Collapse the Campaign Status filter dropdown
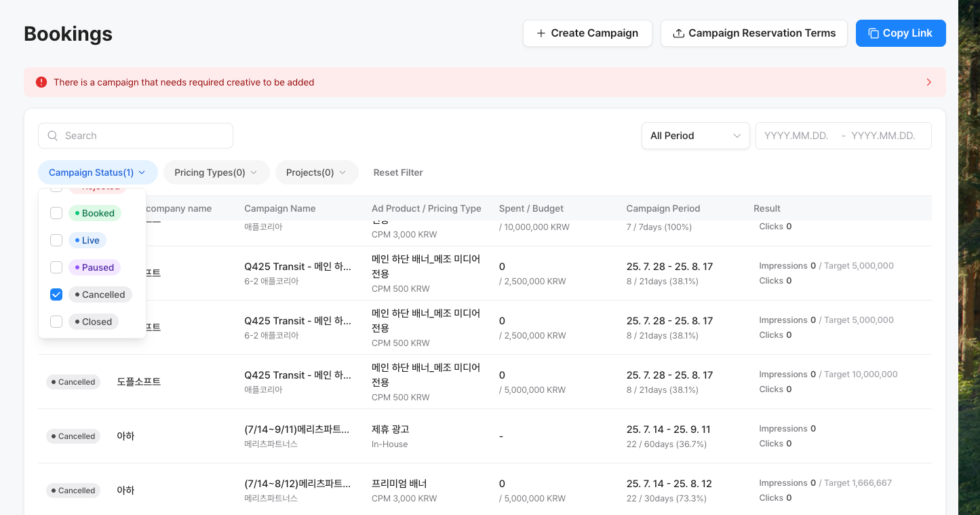The height and width of the screenshot is (515, 980). point(98,172)
